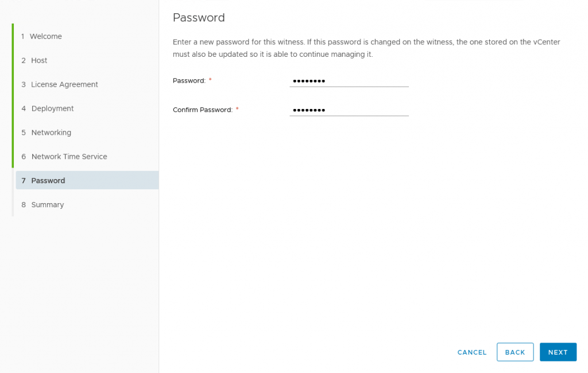Select the highlighted Password step in sidebar

(x=48, y=180)
